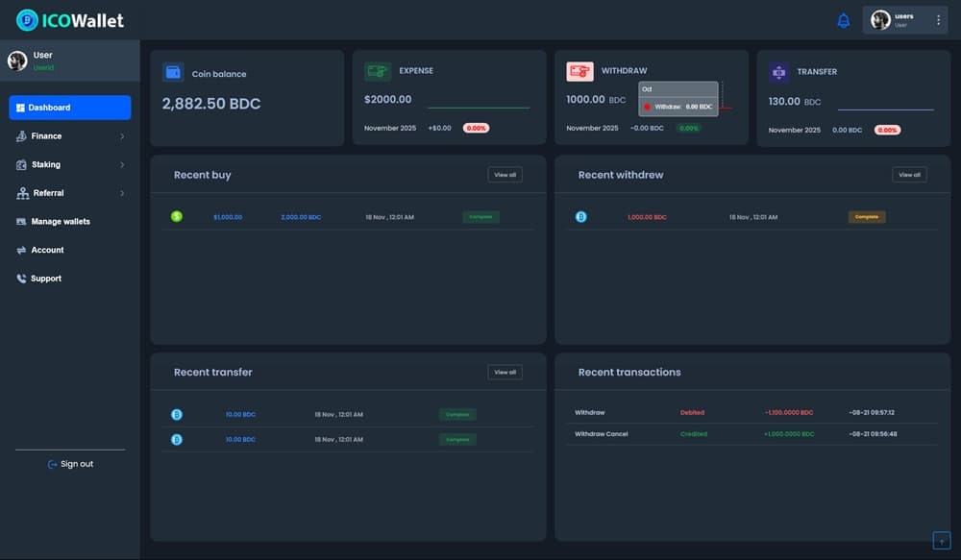Click the ICOWallet logo icon
The width and height of the screenshot is (961, 560).
tap(27, 19)
